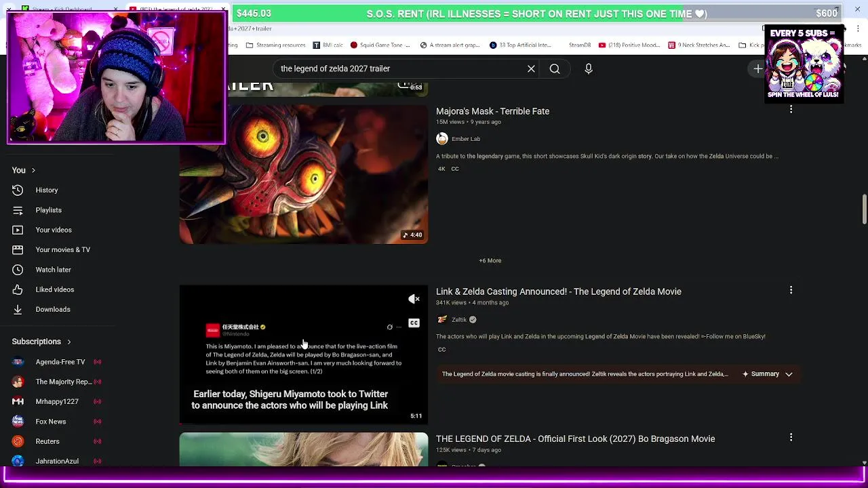Click the Agenda-Free TV live indicator
Viewport: 868px width, 488px height.
(x=98, y=362)
